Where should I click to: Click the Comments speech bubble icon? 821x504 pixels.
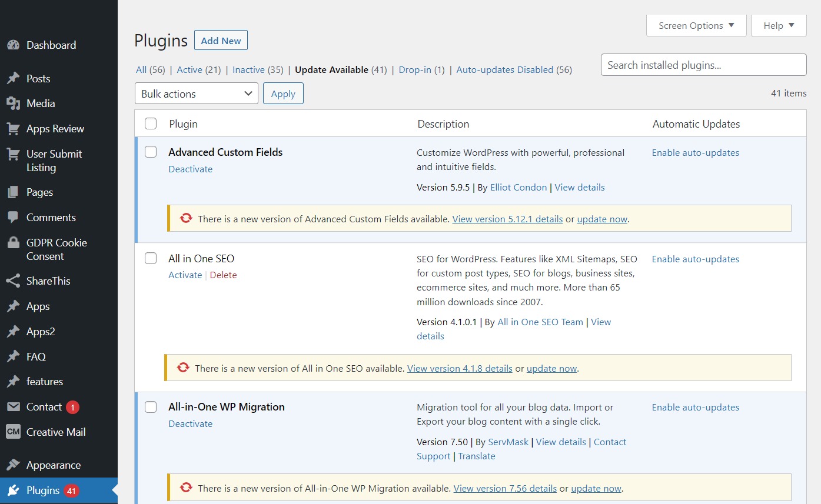(13, 218)
